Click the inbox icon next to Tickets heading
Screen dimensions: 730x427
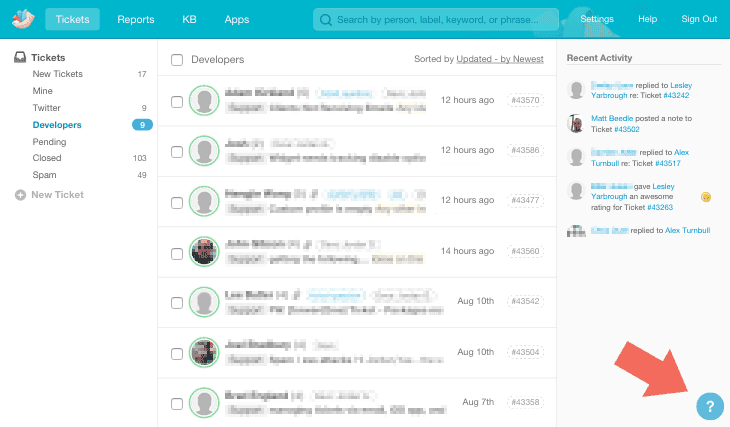20,58
